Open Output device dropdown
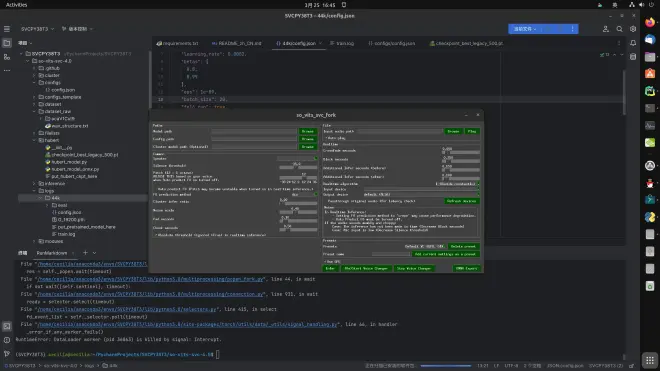This screenshot has width=660, height=371. [x=421, y=195]
